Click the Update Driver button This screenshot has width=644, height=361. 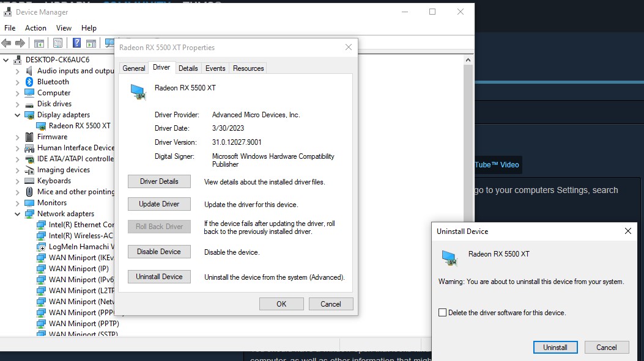point(160,204)
